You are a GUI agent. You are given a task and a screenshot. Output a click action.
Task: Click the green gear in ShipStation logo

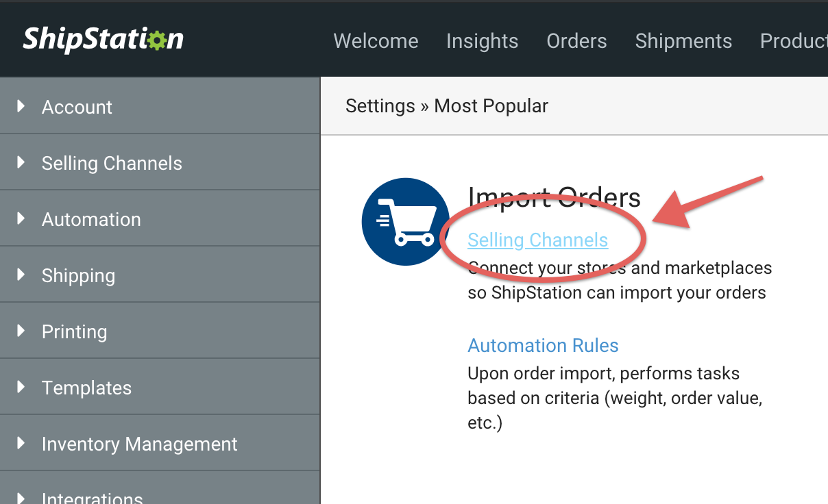pyautogui.click(x=158, y=40)
